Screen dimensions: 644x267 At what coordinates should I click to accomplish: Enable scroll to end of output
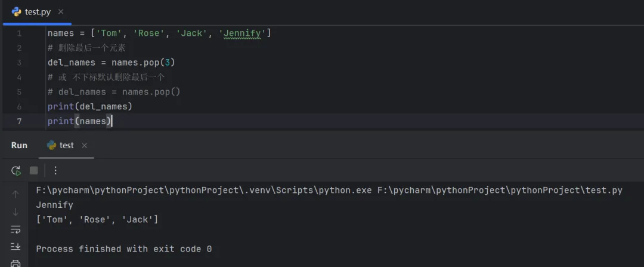[16, 247]
